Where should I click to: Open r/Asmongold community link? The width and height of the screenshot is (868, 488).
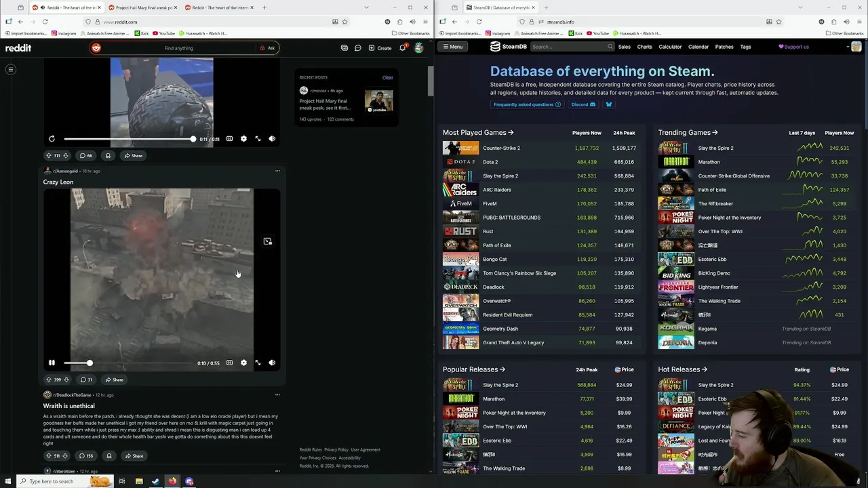(65, 171)
